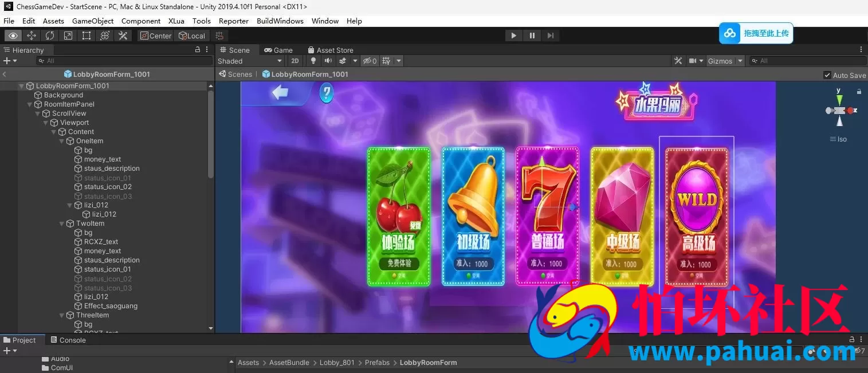Toggle Iso perspective label

click(x=838, y=139)
